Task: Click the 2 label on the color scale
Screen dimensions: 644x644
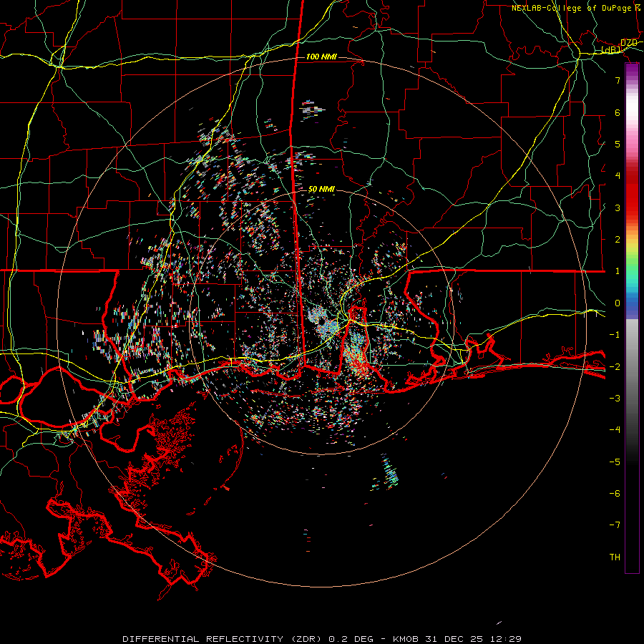Action: (618, 240)
